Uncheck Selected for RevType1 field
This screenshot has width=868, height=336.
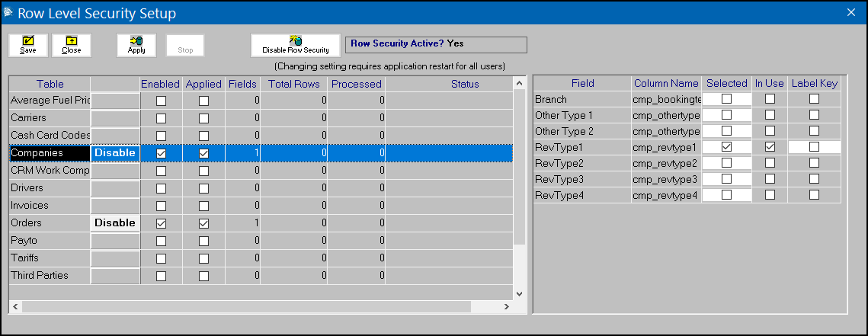tap(726, 147)
